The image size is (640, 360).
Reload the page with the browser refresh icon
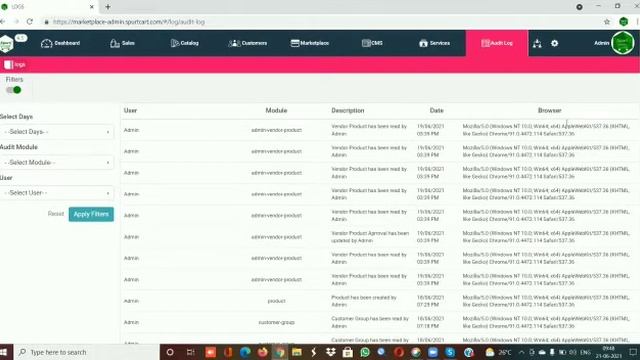30,22
